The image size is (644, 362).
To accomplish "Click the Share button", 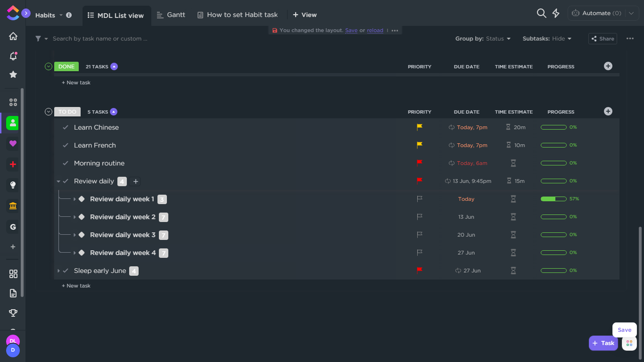I will point(603,39).
